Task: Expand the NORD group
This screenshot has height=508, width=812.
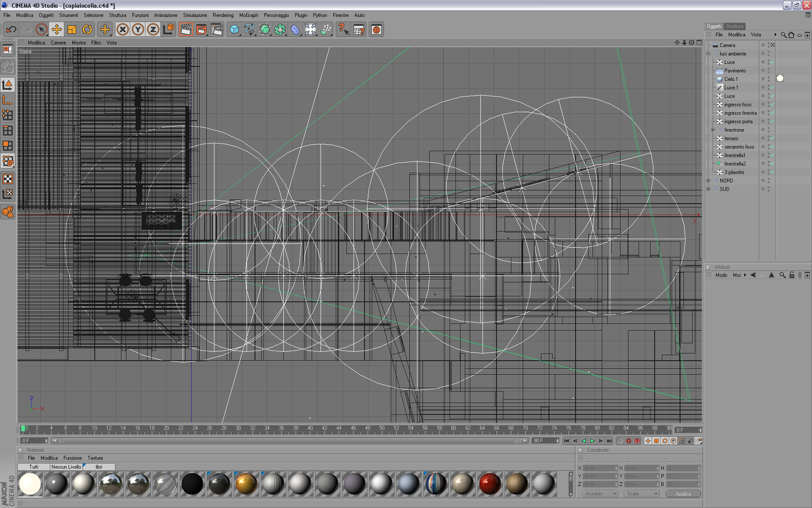Action: point(708,181)
